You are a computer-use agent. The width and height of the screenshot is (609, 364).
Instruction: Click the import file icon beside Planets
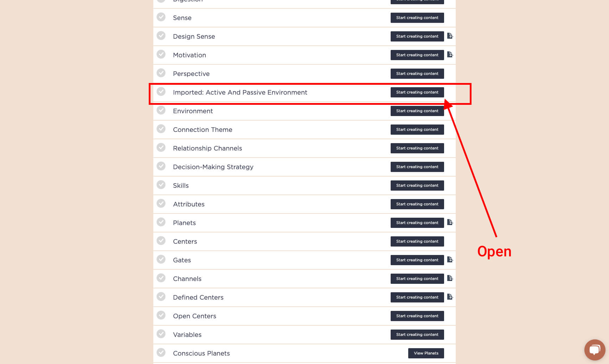pos(450,222)
